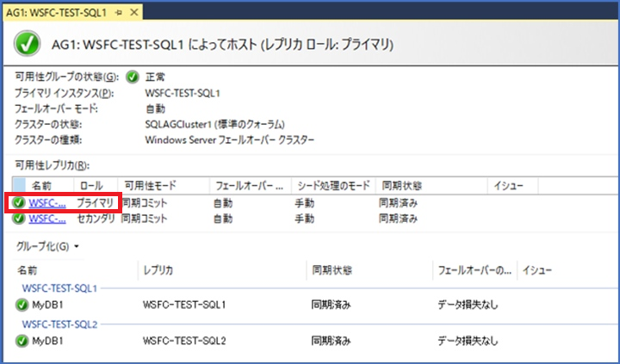This screenshot has height=364, width=620.
Task: Click the 可用性グループの状態(G) label
Action: tap(67, 77)
